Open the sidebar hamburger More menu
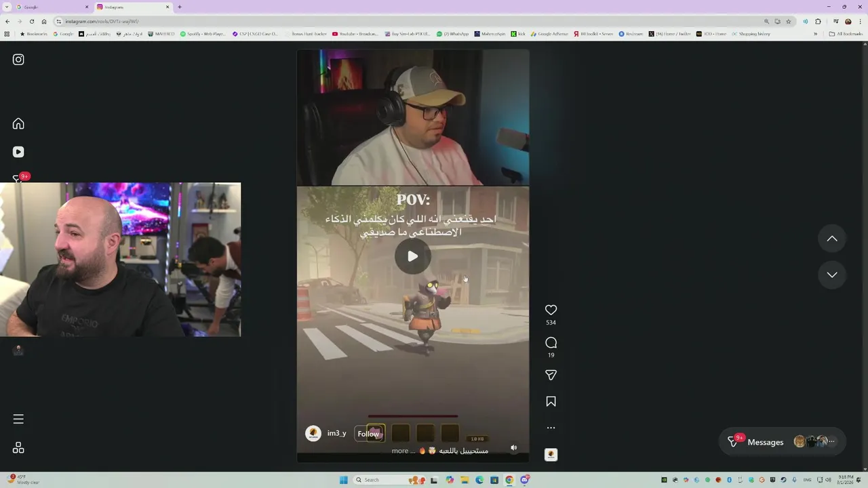Image resolution: width=868 pixels, height=488 pixels. point(18,419)
